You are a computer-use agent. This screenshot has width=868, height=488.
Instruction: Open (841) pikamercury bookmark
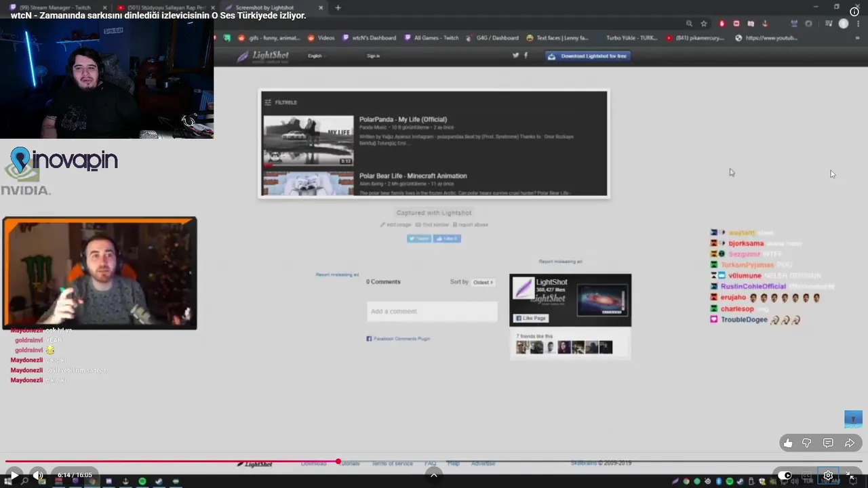696,38
